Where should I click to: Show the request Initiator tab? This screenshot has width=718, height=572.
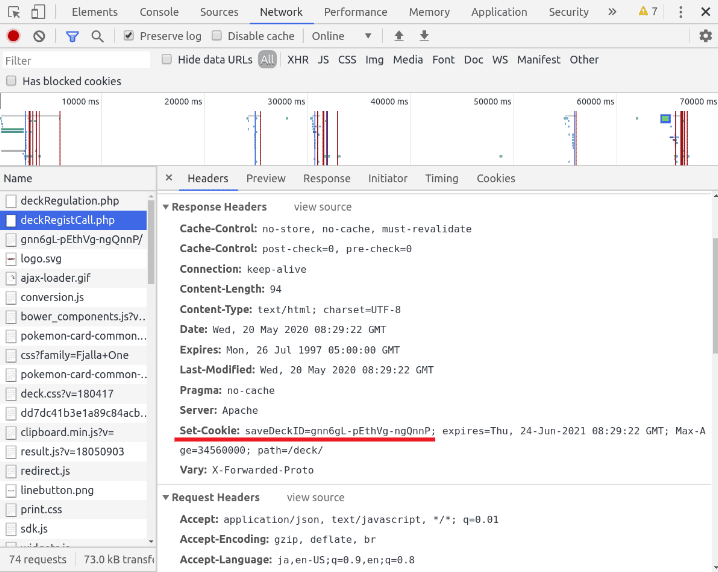point(387,178)
